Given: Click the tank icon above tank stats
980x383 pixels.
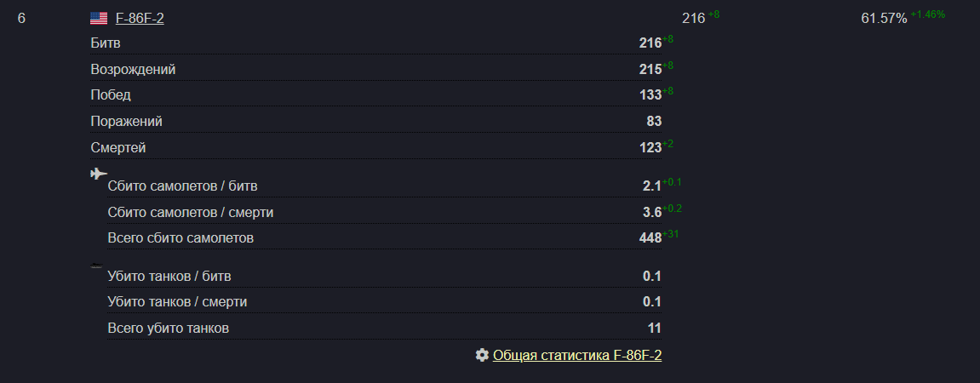Looking at the screenshot, I should (x=96, y=266).
